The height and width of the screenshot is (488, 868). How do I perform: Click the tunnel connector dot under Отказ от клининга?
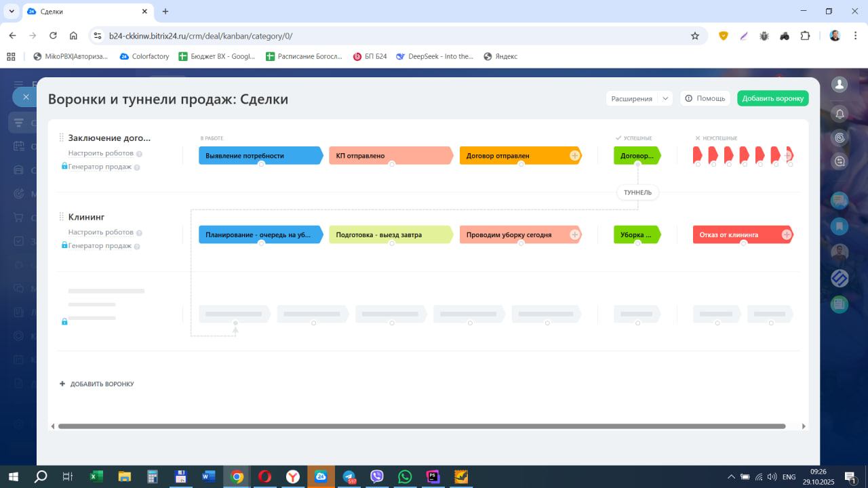click(x=743, y=244)
